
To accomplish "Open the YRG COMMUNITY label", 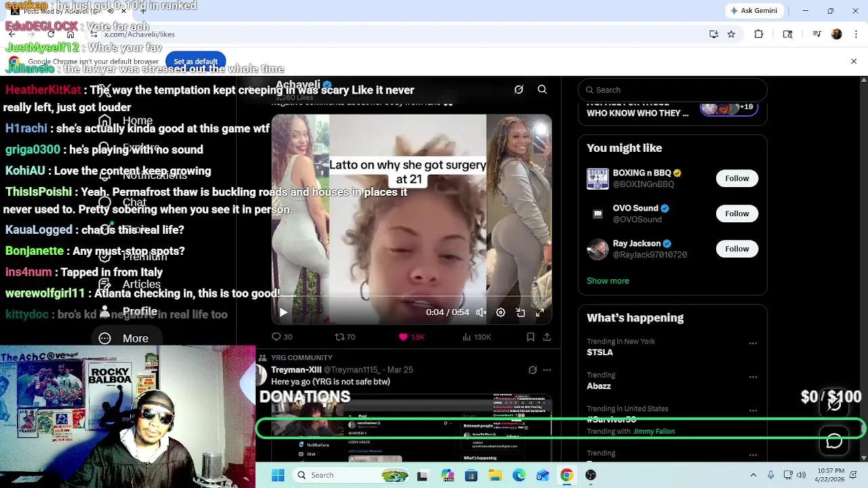I will tap(302, 357).
